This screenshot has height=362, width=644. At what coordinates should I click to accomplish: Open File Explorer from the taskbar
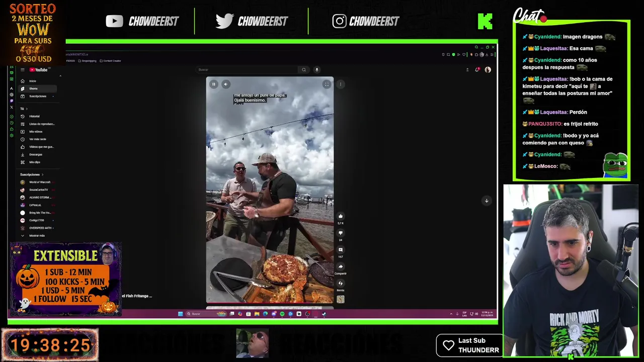(257, 314)
